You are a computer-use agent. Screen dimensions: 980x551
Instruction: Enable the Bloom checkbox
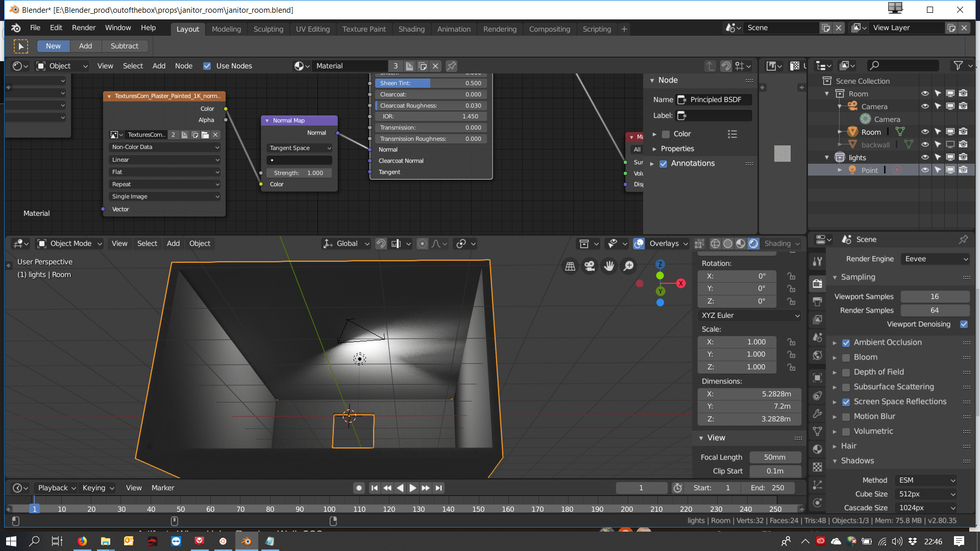[x=846, y=358]
